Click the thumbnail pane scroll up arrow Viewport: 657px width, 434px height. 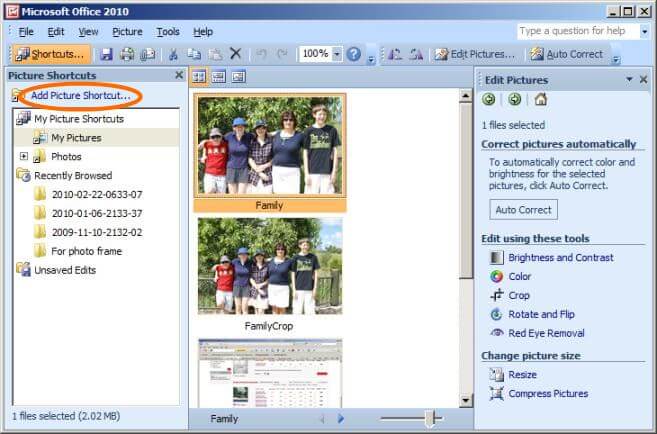[x=466, y=96]
